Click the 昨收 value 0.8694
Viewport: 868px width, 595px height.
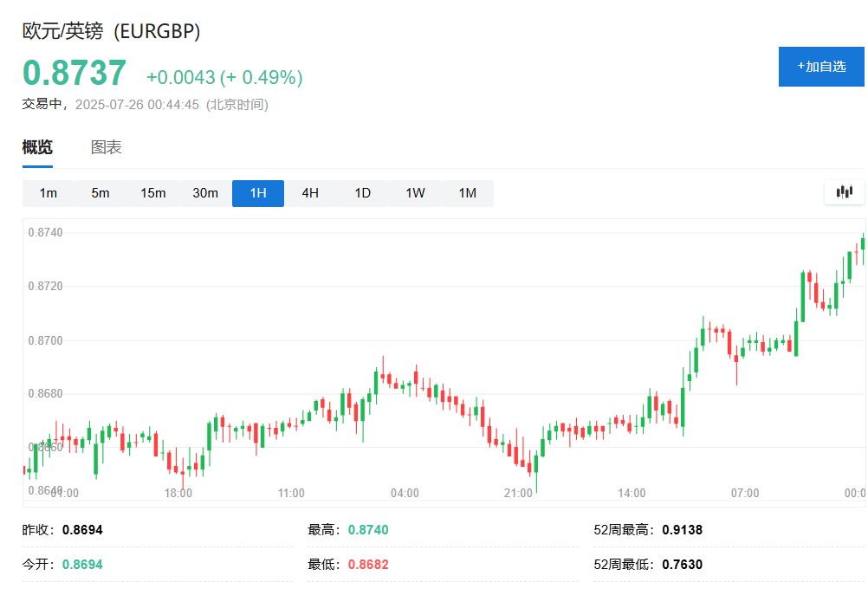coord(82,530)
